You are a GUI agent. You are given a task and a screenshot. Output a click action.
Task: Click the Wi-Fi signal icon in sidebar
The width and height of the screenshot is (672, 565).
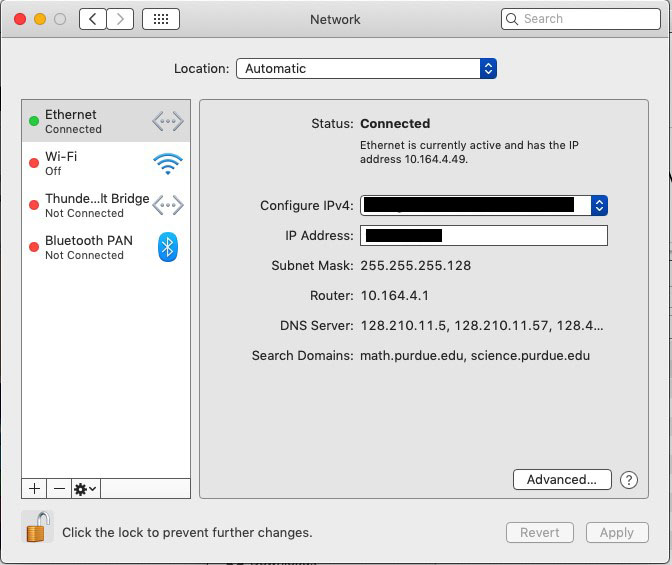coord(167,164)
